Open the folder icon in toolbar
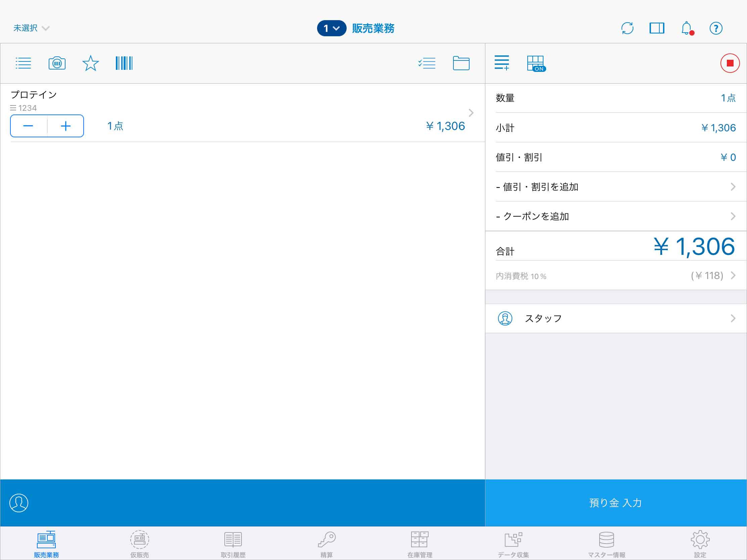Viewport: 747px width, 560px height. [x=461, y=63]
